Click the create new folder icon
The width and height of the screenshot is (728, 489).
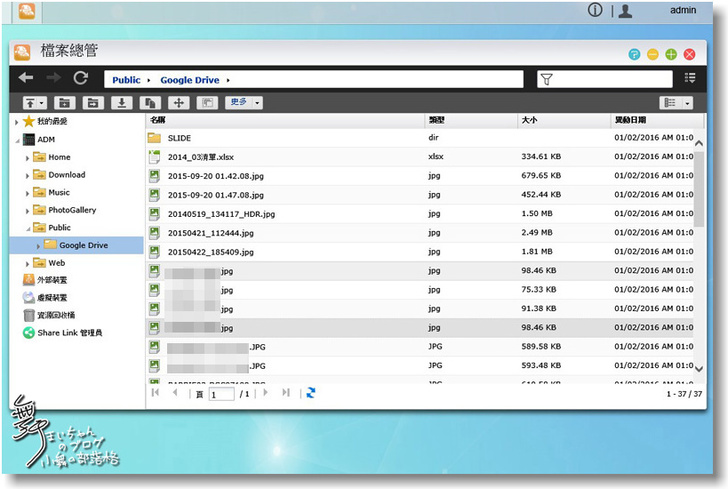coord(64,103)
